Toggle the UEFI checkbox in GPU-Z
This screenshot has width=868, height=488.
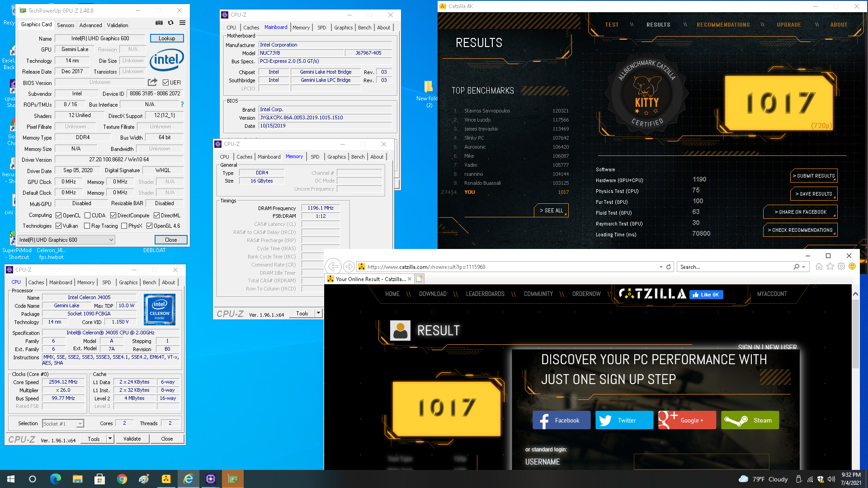click(165, 82)
